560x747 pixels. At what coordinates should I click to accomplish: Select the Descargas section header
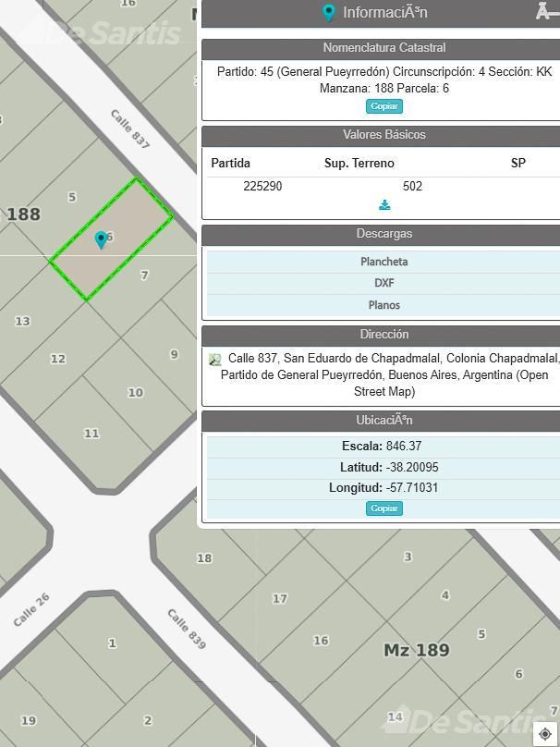tap(383, 234)
